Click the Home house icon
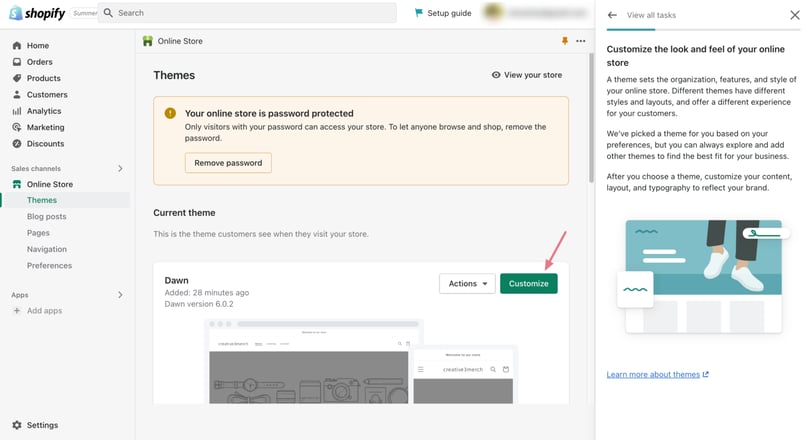 pos(17,46)
